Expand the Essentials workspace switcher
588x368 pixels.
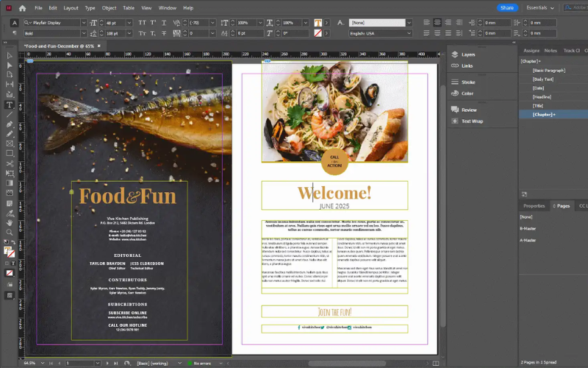click(542, 7)
